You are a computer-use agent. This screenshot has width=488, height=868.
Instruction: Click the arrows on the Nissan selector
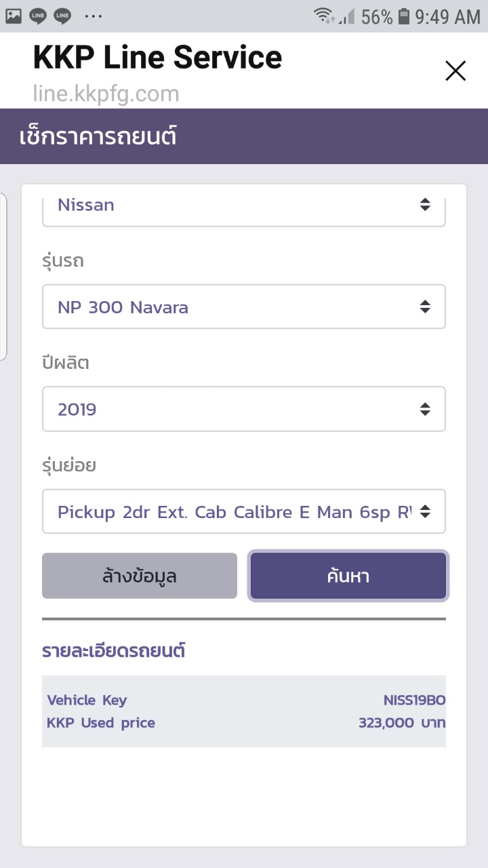(x=425, y=205)
